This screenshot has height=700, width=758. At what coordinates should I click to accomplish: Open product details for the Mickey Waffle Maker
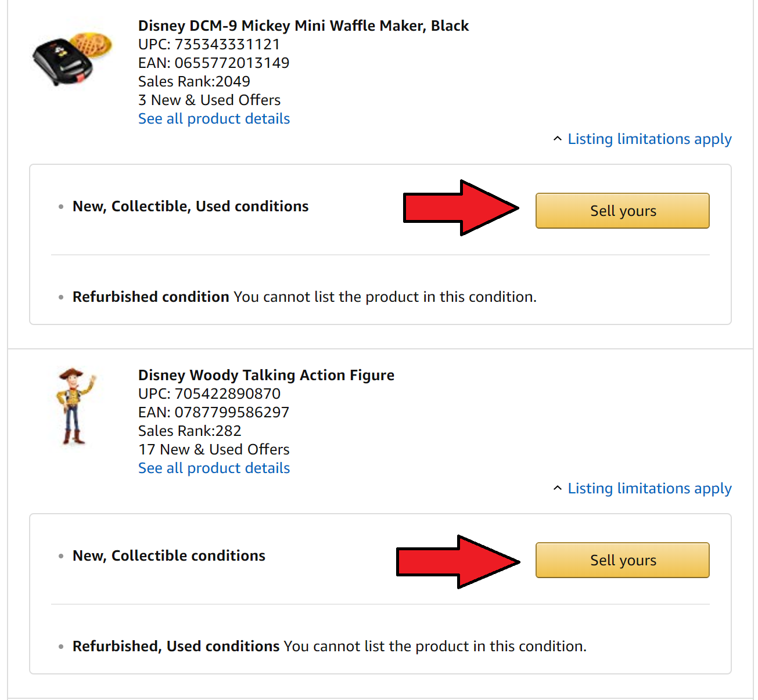point(214,119)
